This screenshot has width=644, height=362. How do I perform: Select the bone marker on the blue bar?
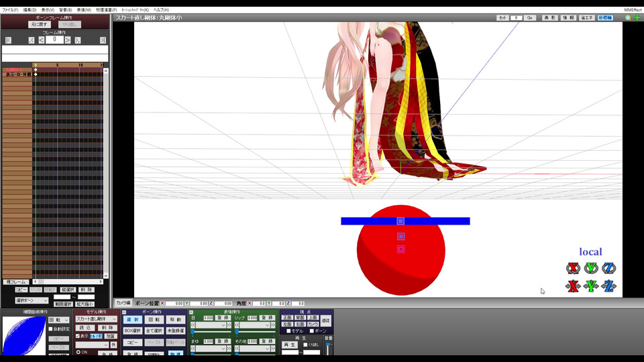(x=401, y=221)
